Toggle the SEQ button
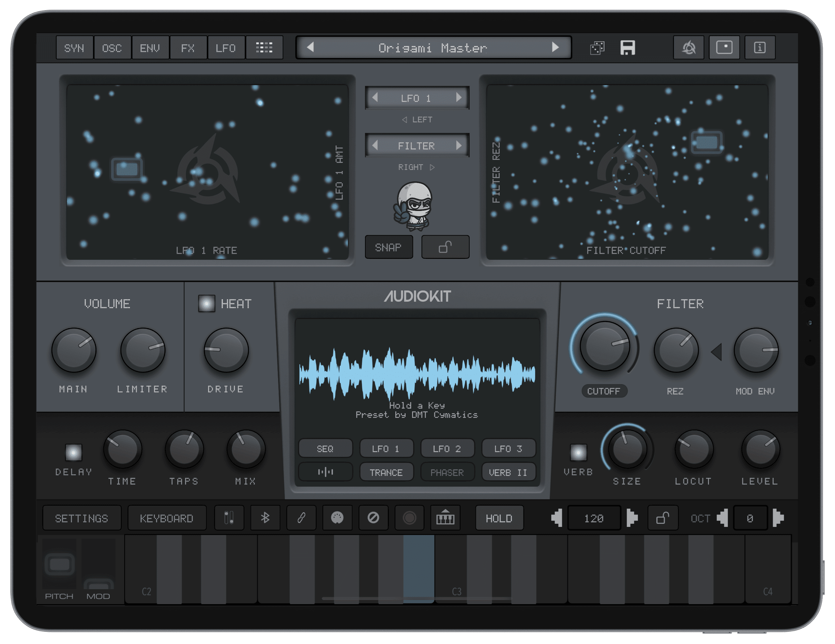 (x=325, y=448)
